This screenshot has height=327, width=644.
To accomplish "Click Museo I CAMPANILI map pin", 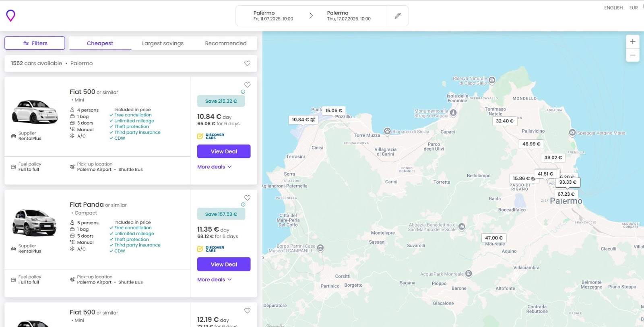I will pyautogui.click(x=320, y=248).
